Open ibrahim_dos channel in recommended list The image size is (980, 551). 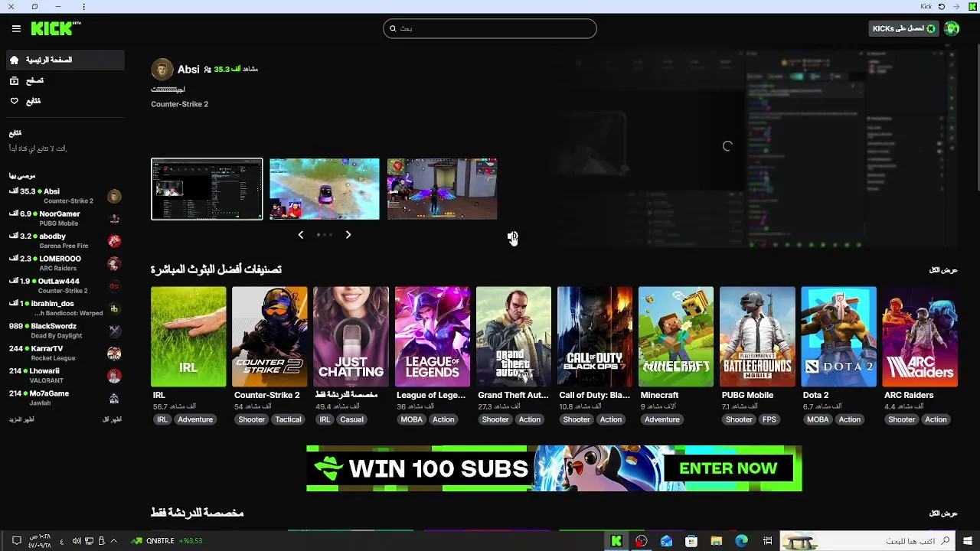65,308
